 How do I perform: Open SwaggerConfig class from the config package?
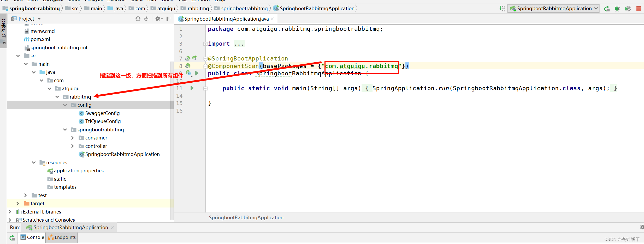click(102, 113)
